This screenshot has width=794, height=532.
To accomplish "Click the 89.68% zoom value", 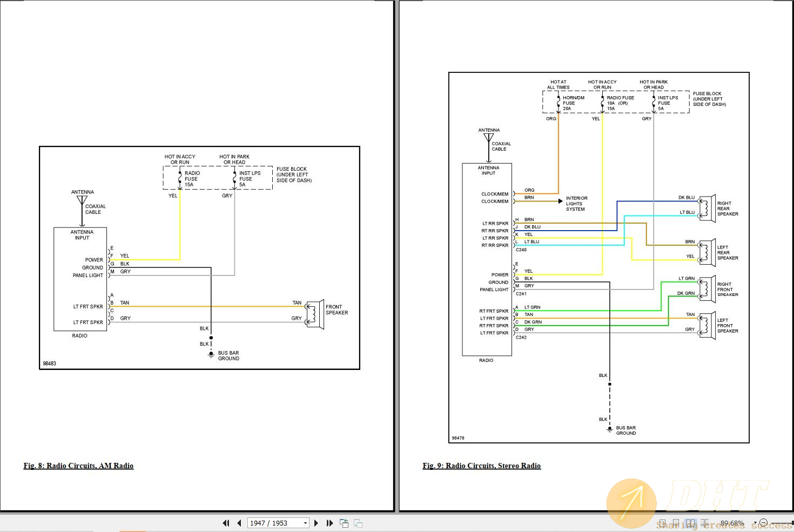I will click(x=732, y=523).
